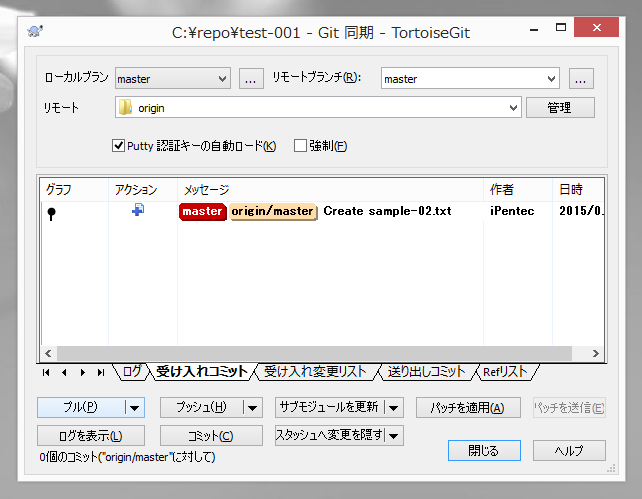Open ヘルプ help button
Viewport: 642px width, 499px height.
(x=569, y=450)
